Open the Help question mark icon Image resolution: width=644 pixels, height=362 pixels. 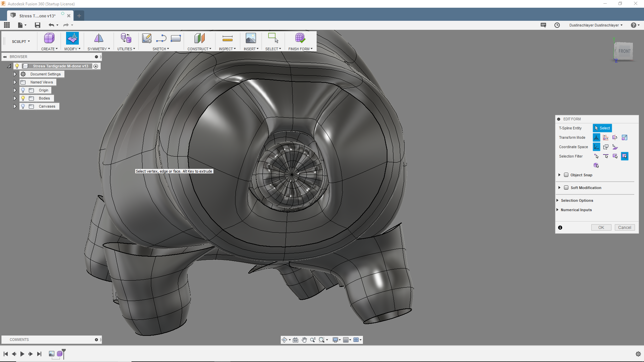click(x=634, y=25)
